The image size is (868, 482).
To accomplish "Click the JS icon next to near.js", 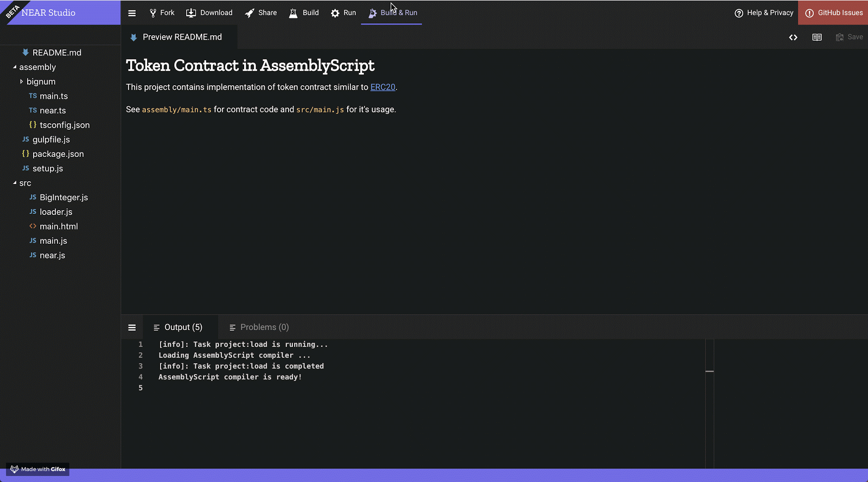I will tap(33, 255).
